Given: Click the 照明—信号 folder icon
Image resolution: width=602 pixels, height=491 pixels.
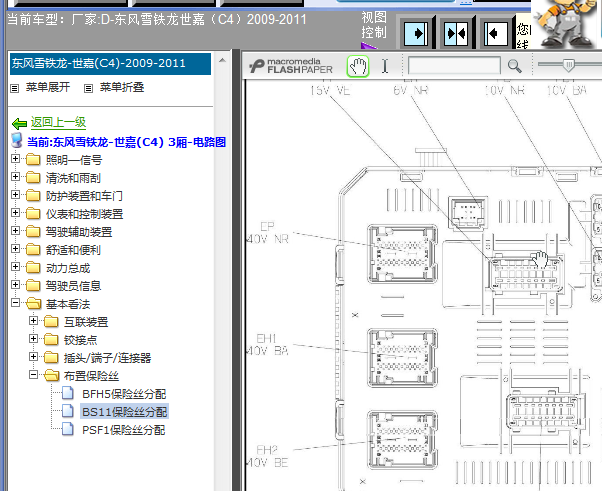Looking at the screenshot, I should click(x=33, y=159).
